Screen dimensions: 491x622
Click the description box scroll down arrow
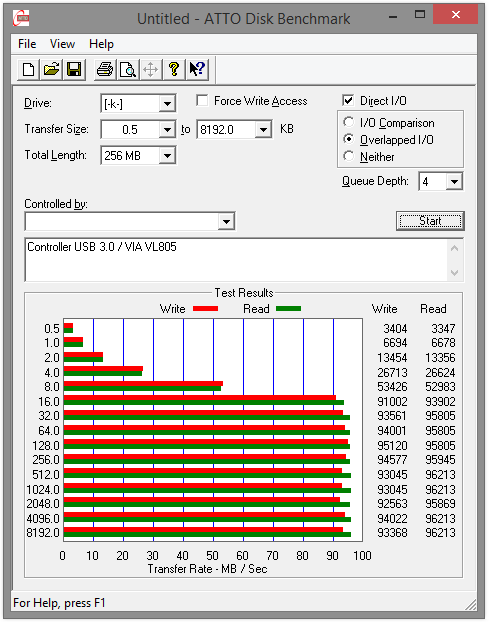pos(455,273)
